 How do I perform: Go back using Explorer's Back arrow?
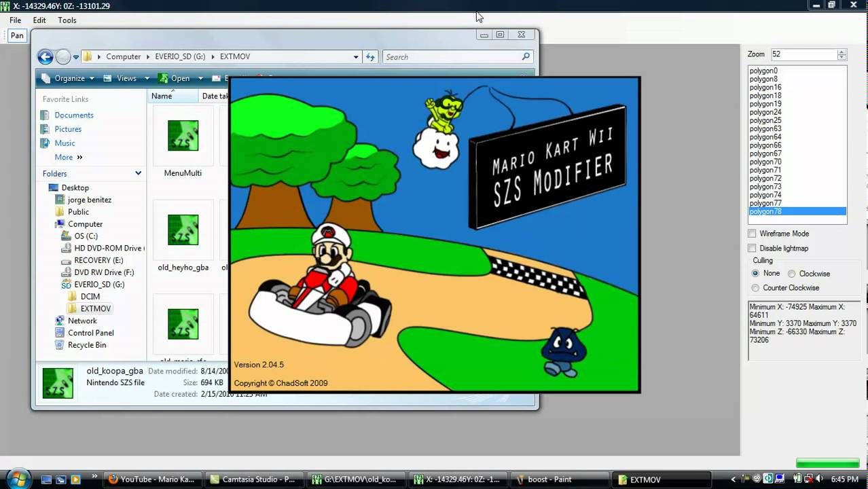(45, 57)
